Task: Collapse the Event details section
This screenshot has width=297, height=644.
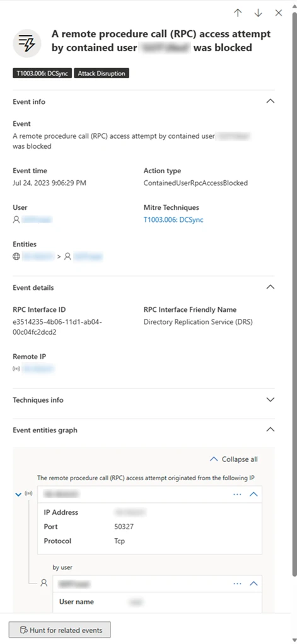Action: (x=271, y=287)
